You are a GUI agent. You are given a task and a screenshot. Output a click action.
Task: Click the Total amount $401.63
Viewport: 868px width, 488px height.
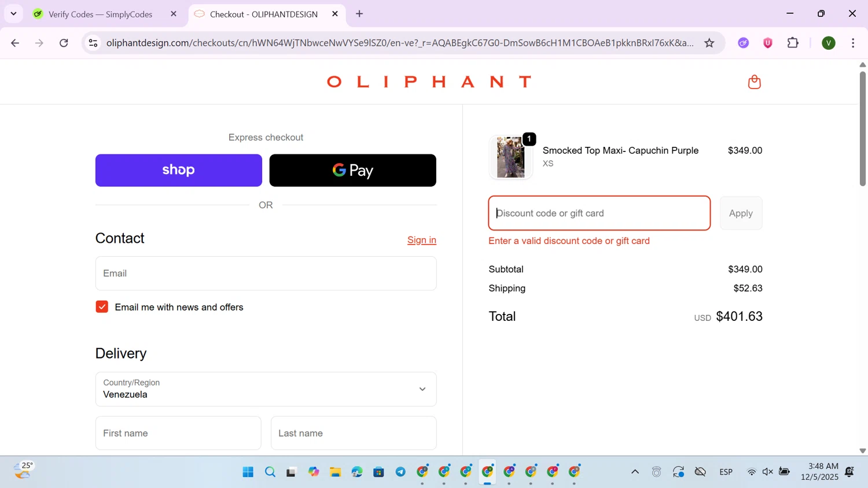coord(739,316)
